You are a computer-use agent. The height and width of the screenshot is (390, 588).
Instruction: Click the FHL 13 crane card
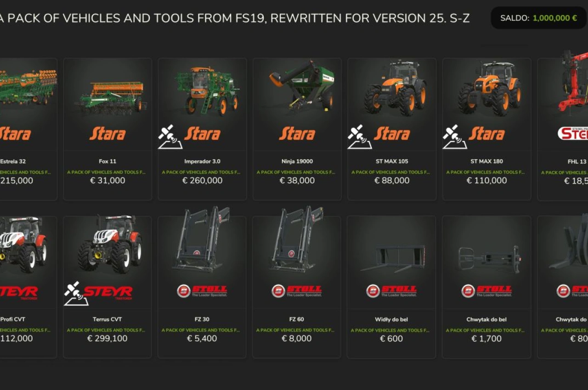coord(563,129)
